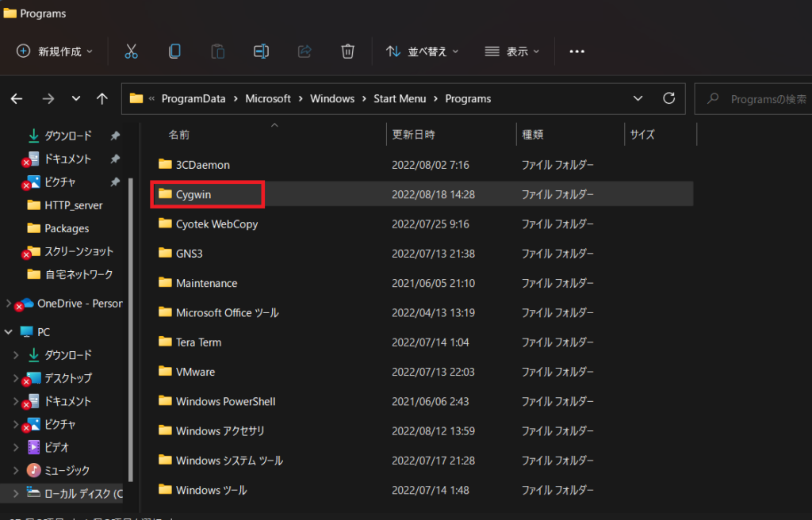Image resolution: width=812 pixels, height=520 pixels.
Task: Select Microsoft Office ツール folder name
Action: 228,312
